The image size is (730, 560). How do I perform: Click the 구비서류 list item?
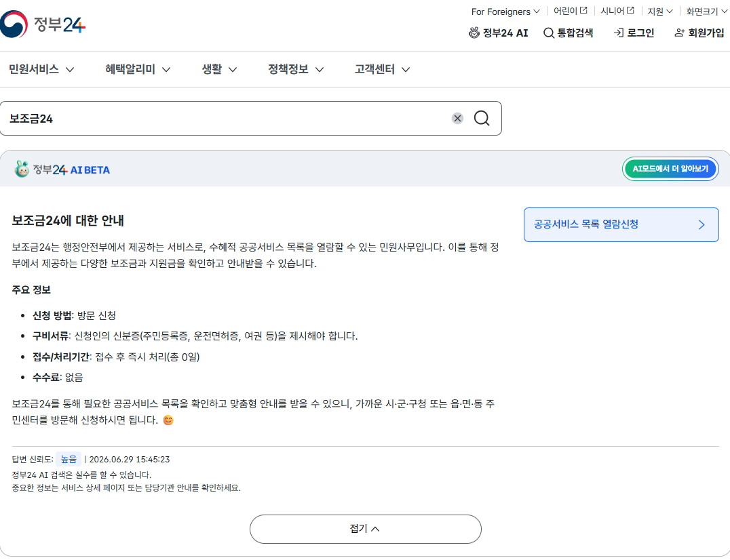pyautogui.click(x=195, y=336)
